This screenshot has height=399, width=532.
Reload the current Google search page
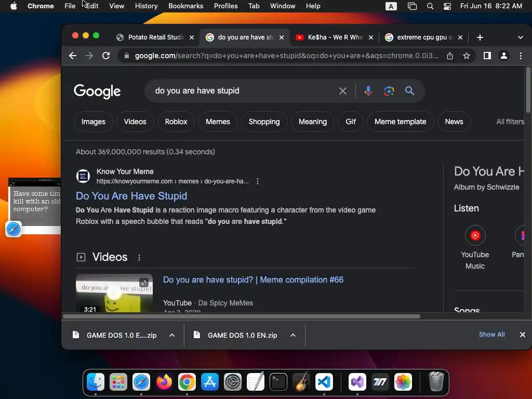[106, 56]
